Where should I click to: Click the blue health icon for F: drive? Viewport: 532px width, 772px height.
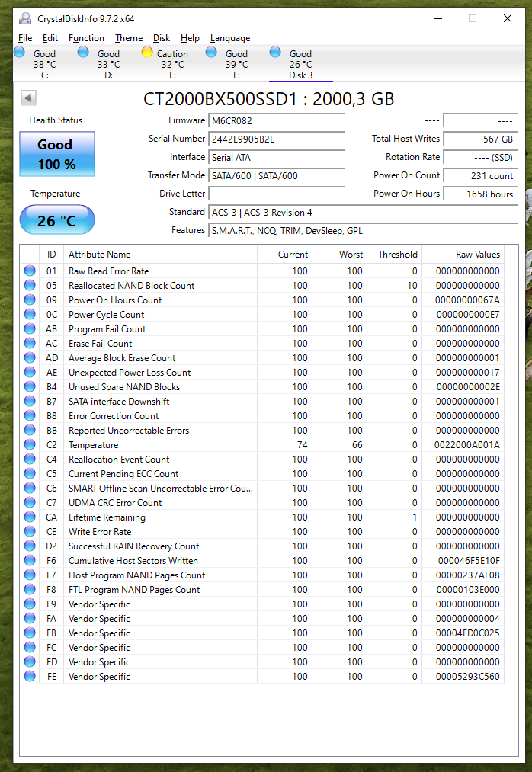pyautogui.click(x=211, y=52)
